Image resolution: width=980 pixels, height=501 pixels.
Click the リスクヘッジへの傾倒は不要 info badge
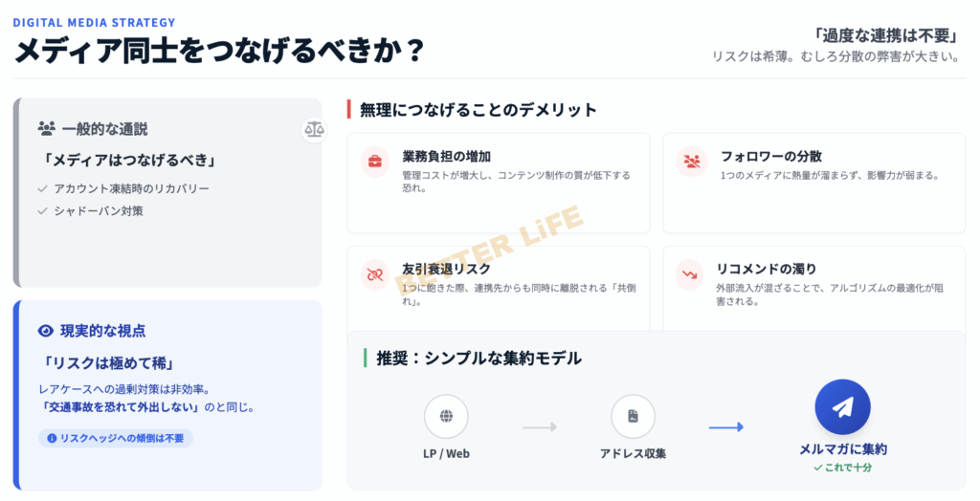tap(116, 438)
